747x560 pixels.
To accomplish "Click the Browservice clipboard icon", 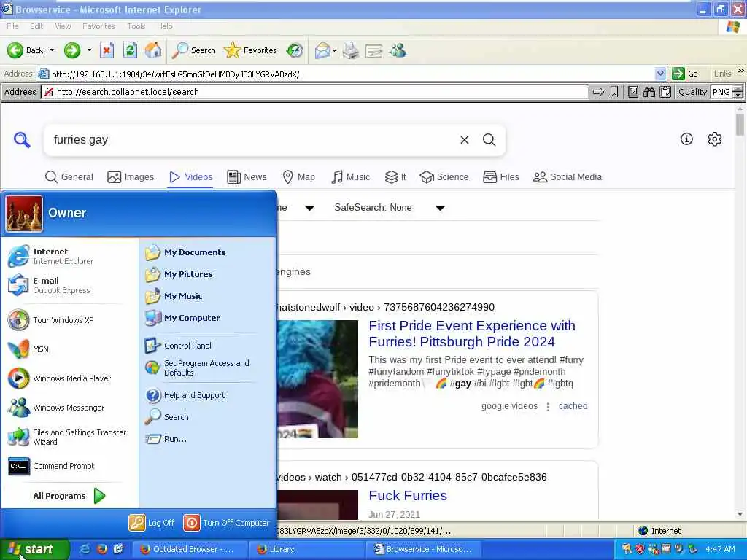I will click(665, 92).
